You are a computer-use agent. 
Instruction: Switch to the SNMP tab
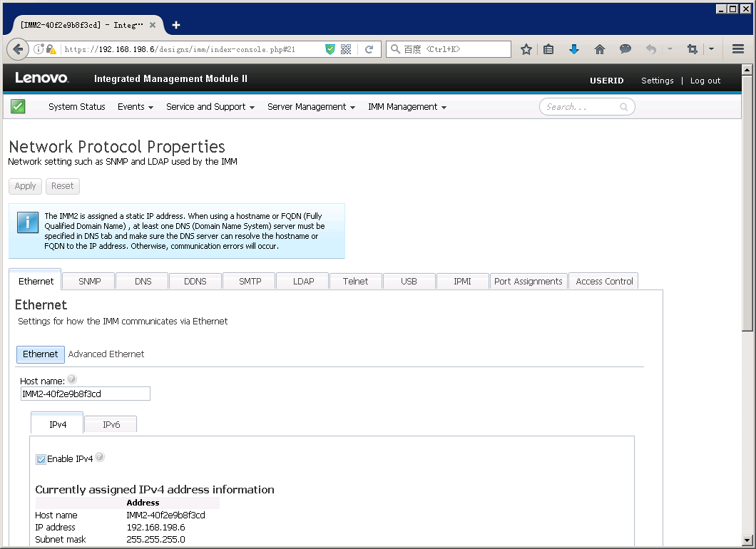tap(89, 282)
